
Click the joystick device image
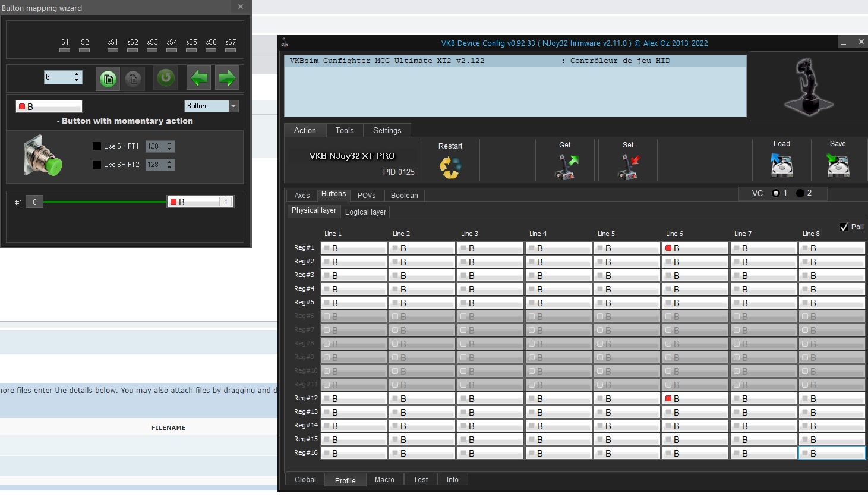pos(808,87)
